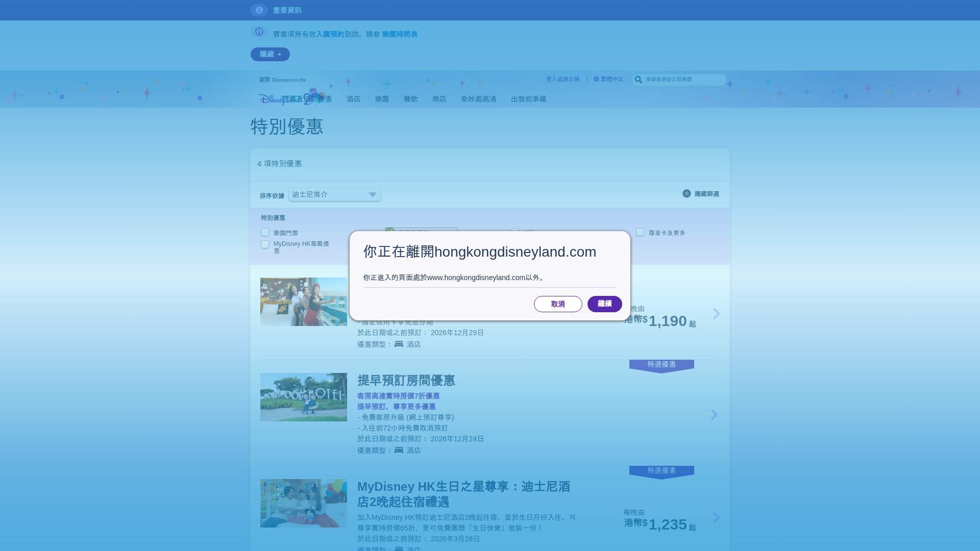The width and height of the screenshot is (980, 551).
Task: Click the 瀏覽 Disney.com.hk link
Action: click(282, 80)
